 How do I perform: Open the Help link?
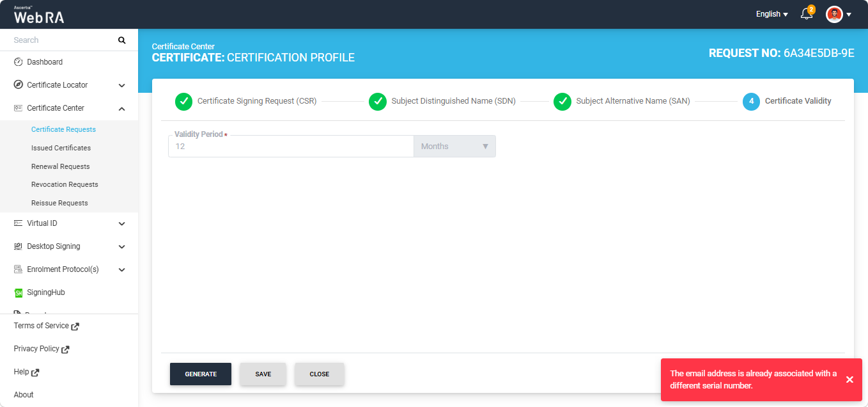tap(21, 372)
